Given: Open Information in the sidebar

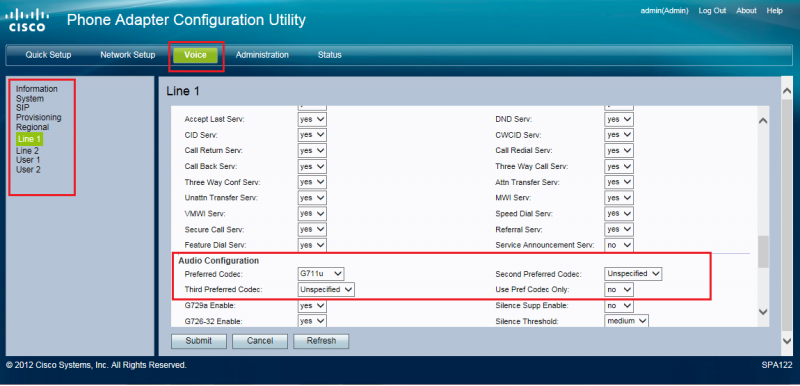Looking at the screenshot, I should pyautogui.click(x=37, y=89).
